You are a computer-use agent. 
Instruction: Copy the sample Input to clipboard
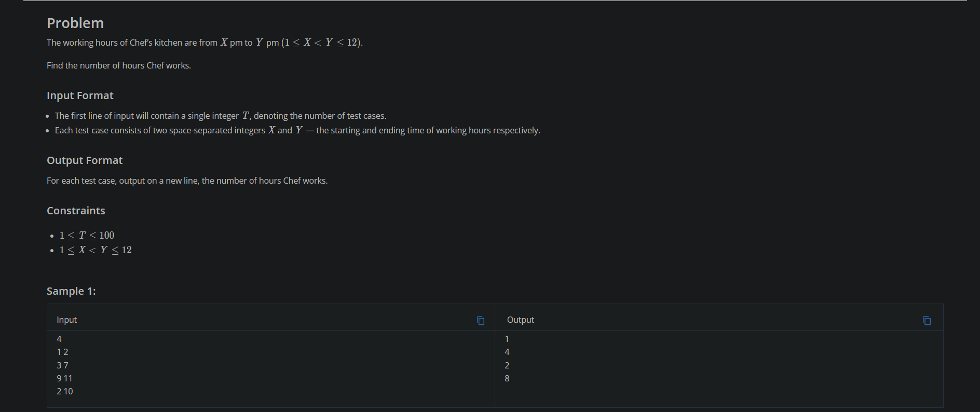[481, 321]
